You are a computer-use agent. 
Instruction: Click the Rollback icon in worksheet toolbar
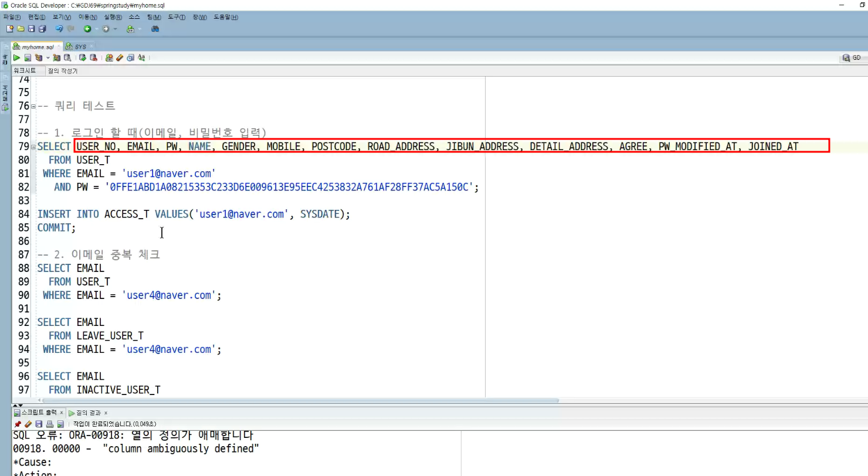click(x=93, y=57)
